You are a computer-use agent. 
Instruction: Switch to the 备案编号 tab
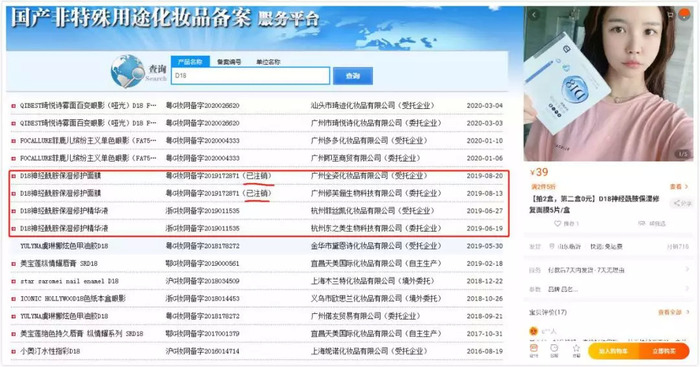229,62
